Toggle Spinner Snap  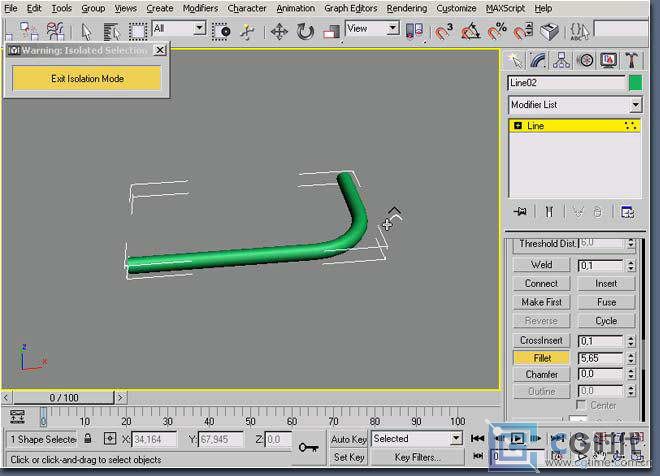click(x=523, y=31)
